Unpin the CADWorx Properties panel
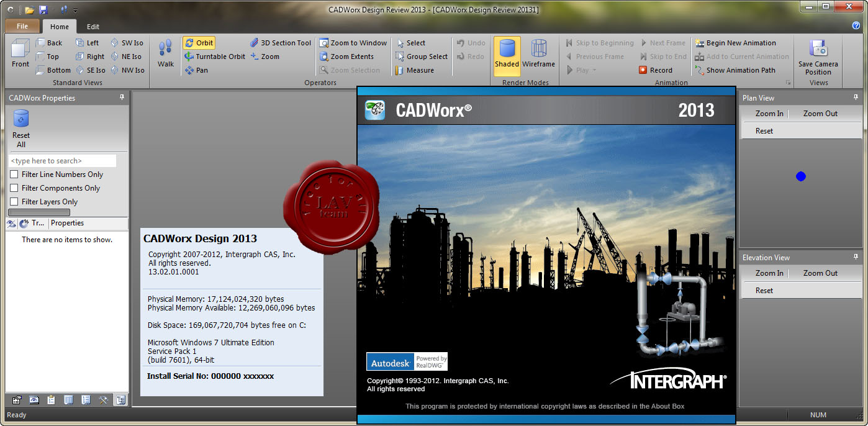This screenshot has width=868, height=426. (x=122, y=97)
